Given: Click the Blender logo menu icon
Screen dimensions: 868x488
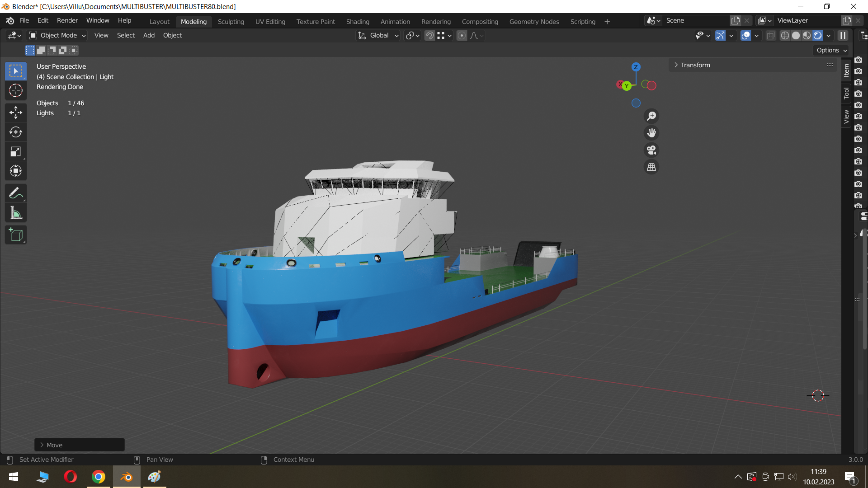Looking at the screenshot, I should point(10,21).
